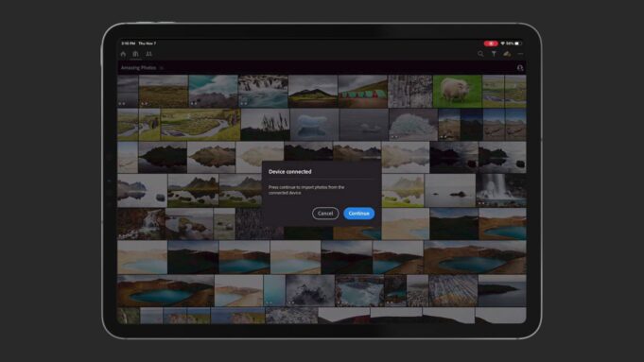Select the gray rock texture photo in first row
This screenshot has height=362, width=644.
409,91
